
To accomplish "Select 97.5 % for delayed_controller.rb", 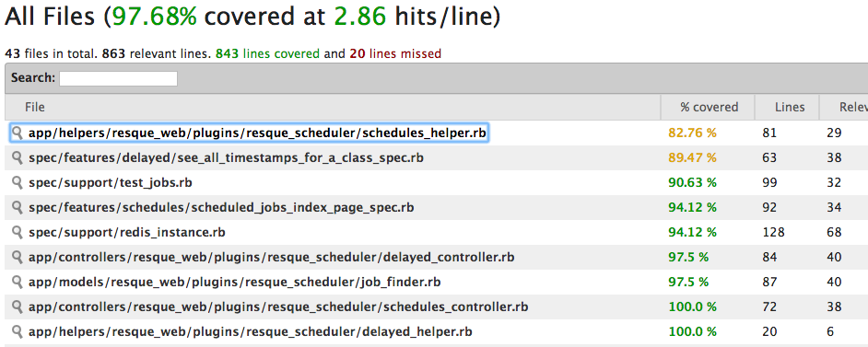I will 688,257.
